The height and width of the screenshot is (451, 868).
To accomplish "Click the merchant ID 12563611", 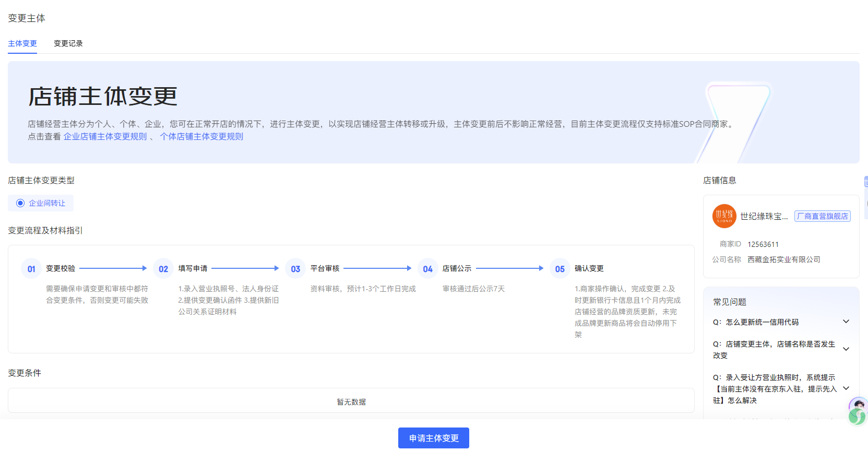I will click(763, 244).
